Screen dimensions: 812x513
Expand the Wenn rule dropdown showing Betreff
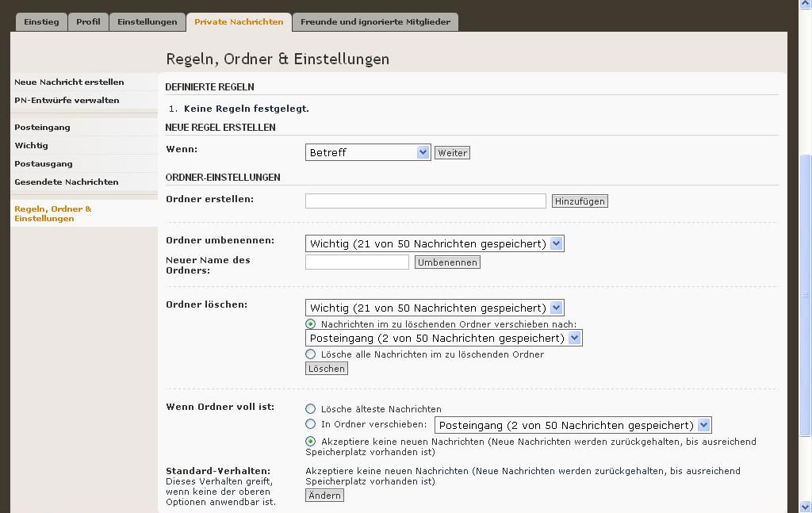pyautogui.click(x=368, y=152)
